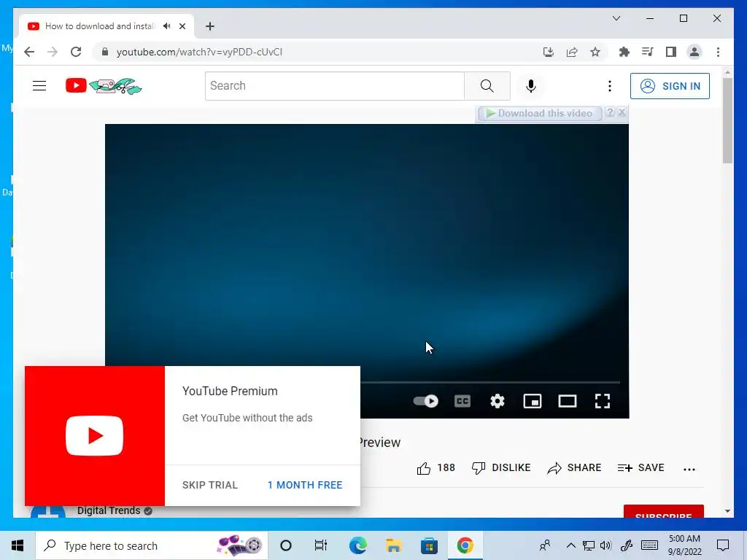Open clock showing 5:00 AM

684,545
